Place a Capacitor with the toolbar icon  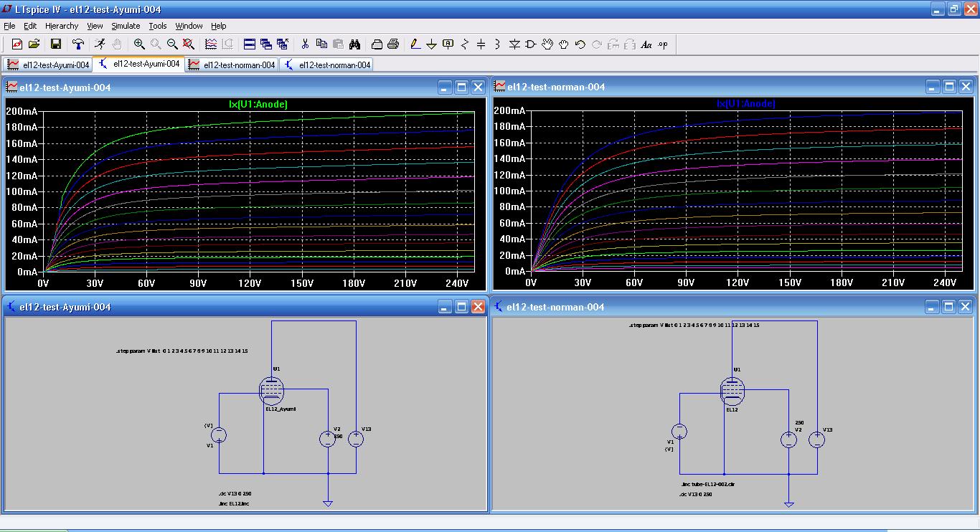(x=481, y=44)
